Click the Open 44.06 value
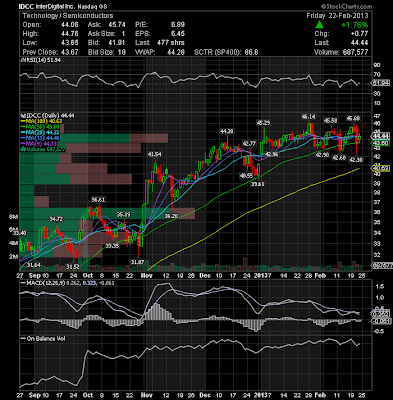Screen dimensions: 393x400 (x=70, y=25)
